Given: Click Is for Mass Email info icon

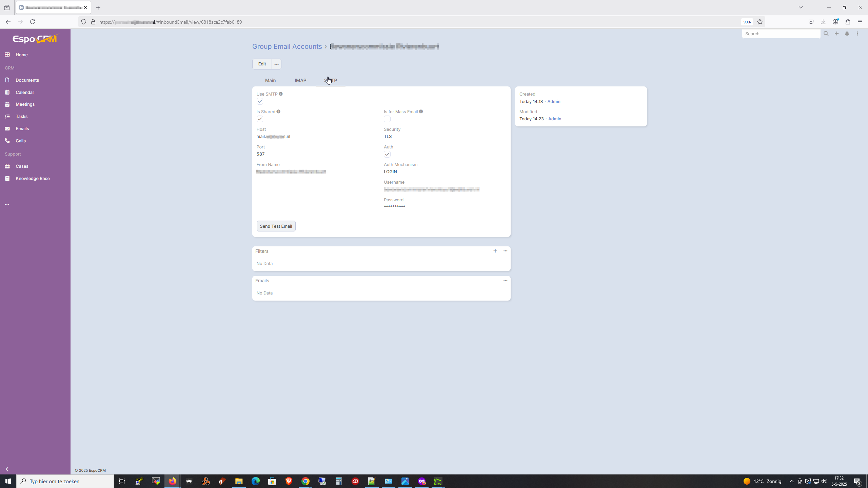Looking at the screenshot, I should coord(421,111).
